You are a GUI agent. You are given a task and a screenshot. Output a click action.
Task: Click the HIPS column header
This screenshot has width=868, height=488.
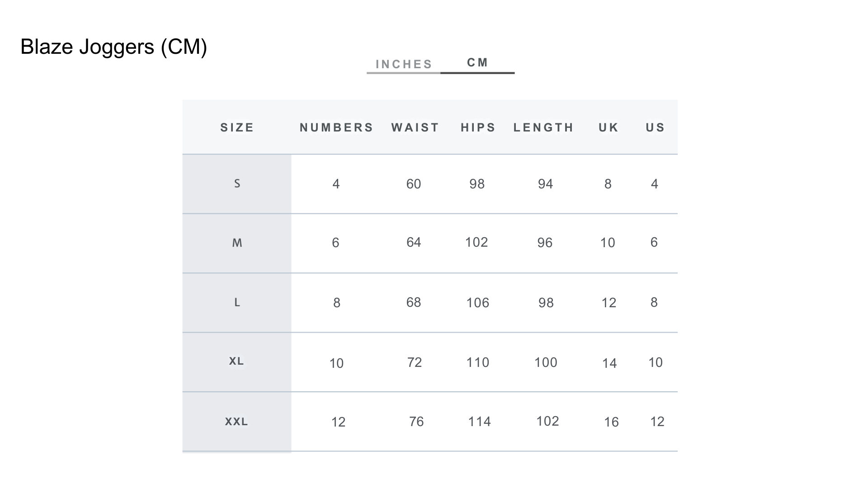(478, 127)
